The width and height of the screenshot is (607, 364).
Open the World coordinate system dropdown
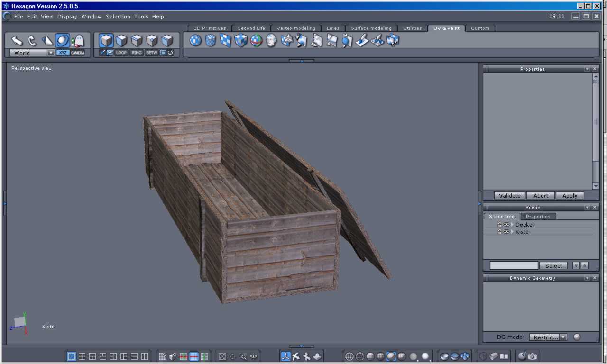click(x=50, y=53)
